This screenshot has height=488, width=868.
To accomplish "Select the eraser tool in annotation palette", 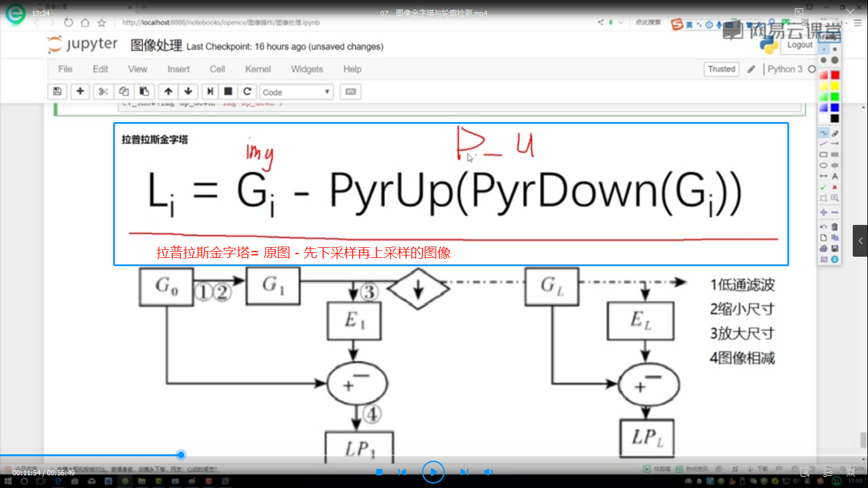I will 835,133.
